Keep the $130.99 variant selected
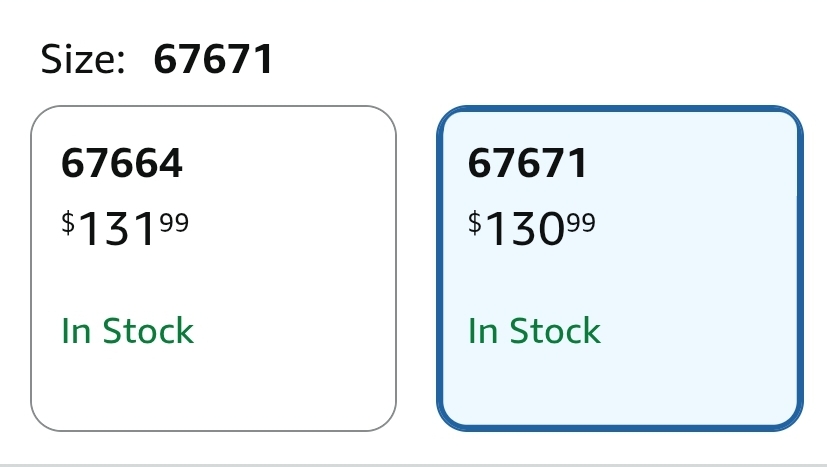 pyautogui.click(x=620, y=268)
